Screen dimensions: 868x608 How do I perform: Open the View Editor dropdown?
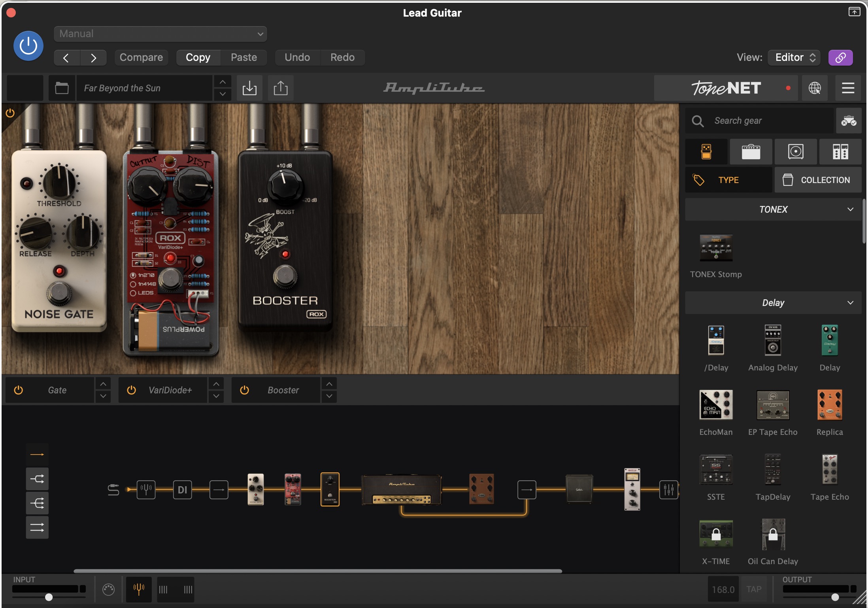point(794,57)
